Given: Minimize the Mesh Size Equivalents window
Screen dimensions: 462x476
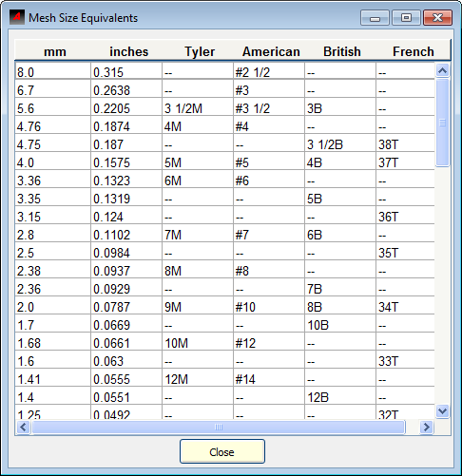Looking at the screenshot, I should (x=375, y=18).
